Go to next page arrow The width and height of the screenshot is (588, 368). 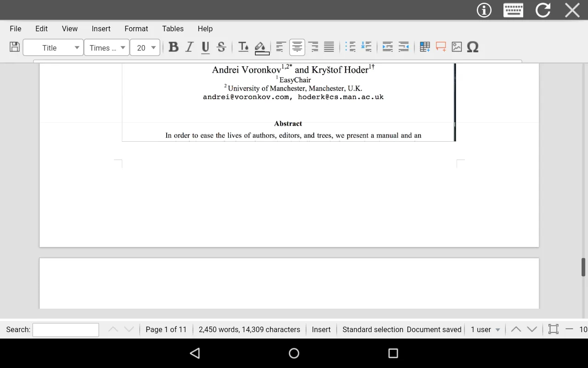tap(532, 329)
